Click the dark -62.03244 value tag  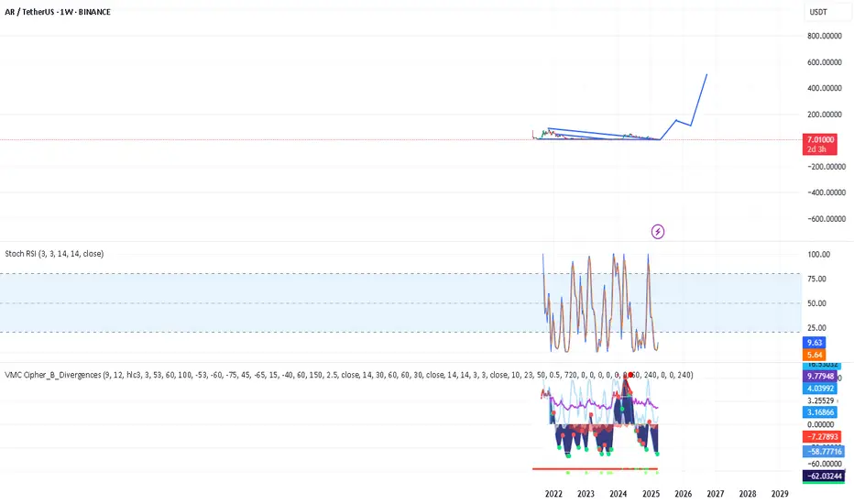(824, 477)
